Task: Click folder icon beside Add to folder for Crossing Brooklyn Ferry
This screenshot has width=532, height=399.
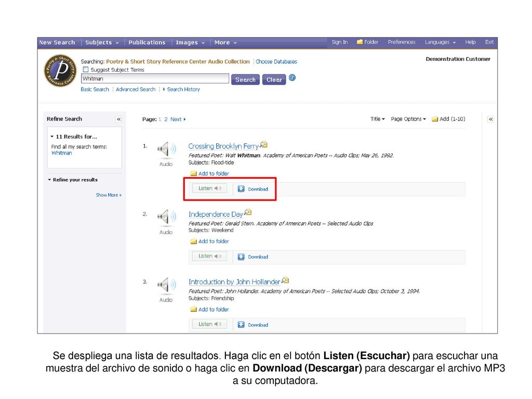Action: (193, 174)
